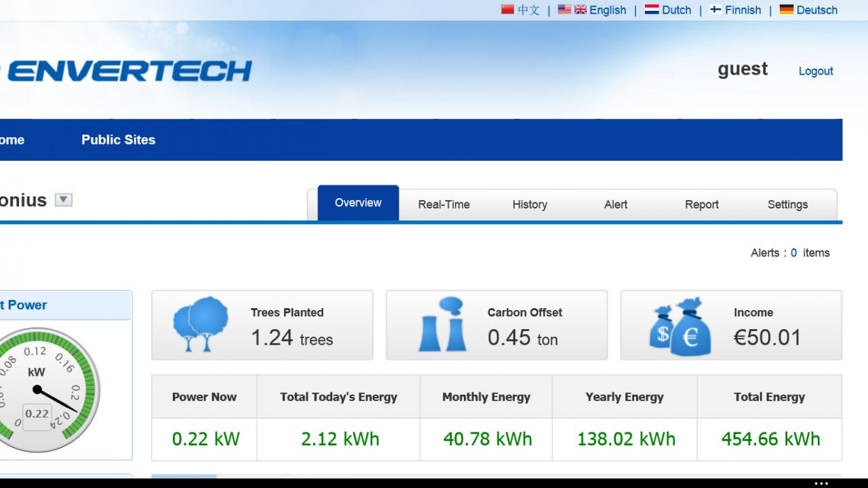Open the History tab
Image resolution: width=868 pixels, height=488 pixels.
coord(530,204)
